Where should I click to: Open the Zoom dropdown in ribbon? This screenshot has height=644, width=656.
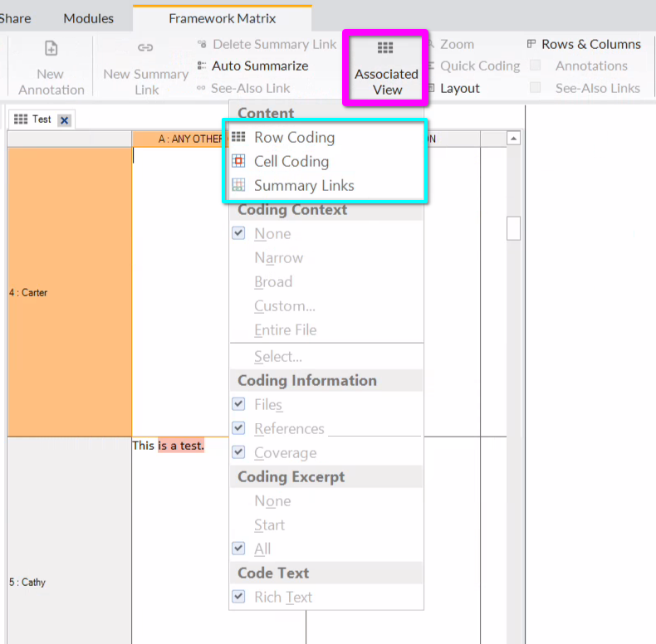tap(457, 44)
